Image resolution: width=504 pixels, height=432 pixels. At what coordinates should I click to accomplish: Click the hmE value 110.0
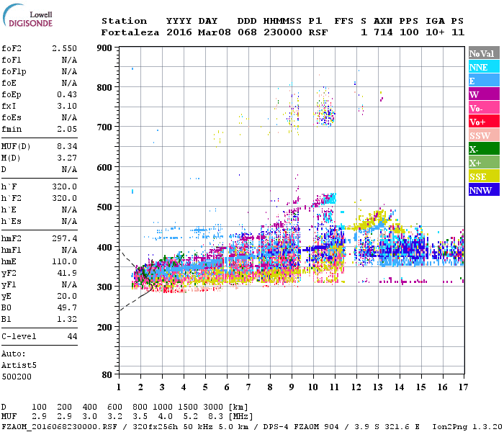tap(64, 261)
